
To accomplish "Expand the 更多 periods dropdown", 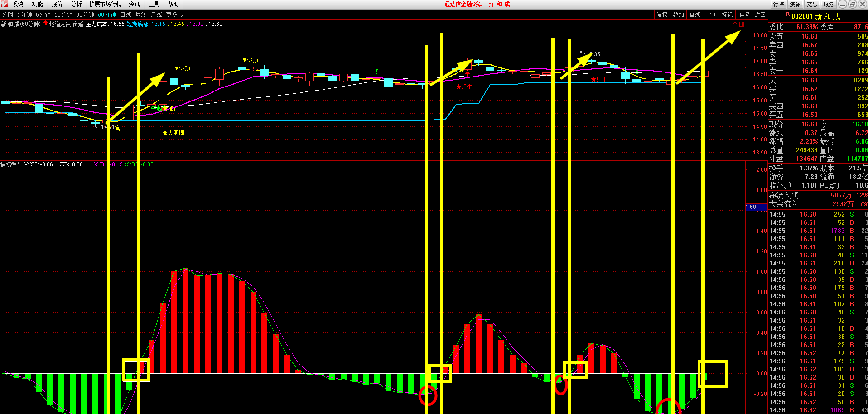I will (x=175, y=15).
